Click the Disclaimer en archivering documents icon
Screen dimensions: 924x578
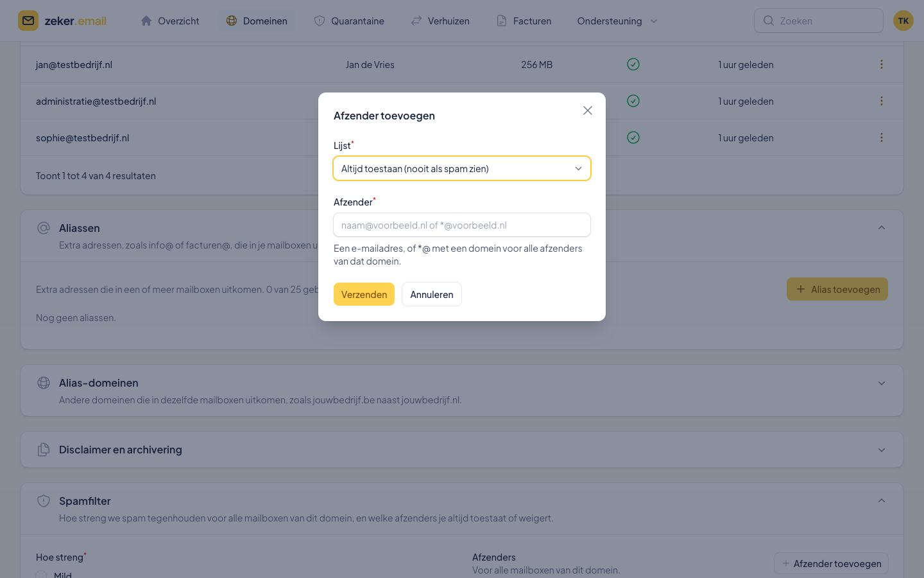[x=44, y=450]
